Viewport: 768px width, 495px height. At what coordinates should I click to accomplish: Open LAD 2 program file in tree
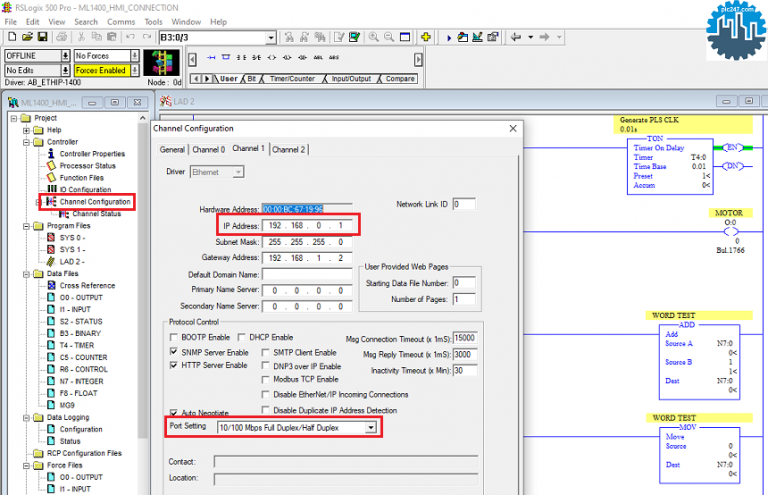(x=72, y=261)
